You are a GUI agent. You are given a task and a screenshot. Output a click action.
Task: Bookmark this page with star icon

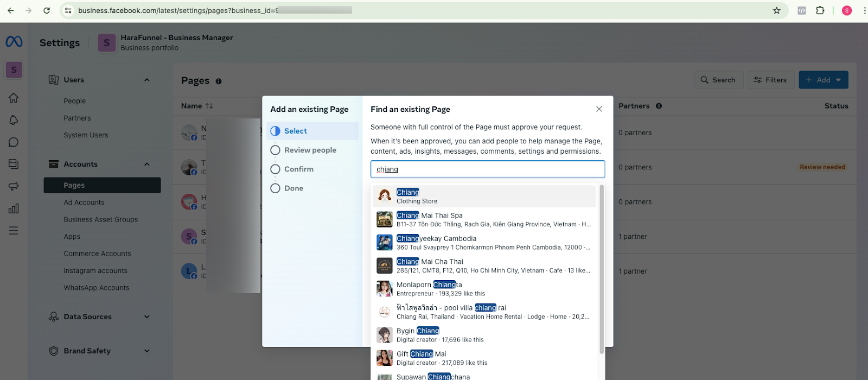777,10
